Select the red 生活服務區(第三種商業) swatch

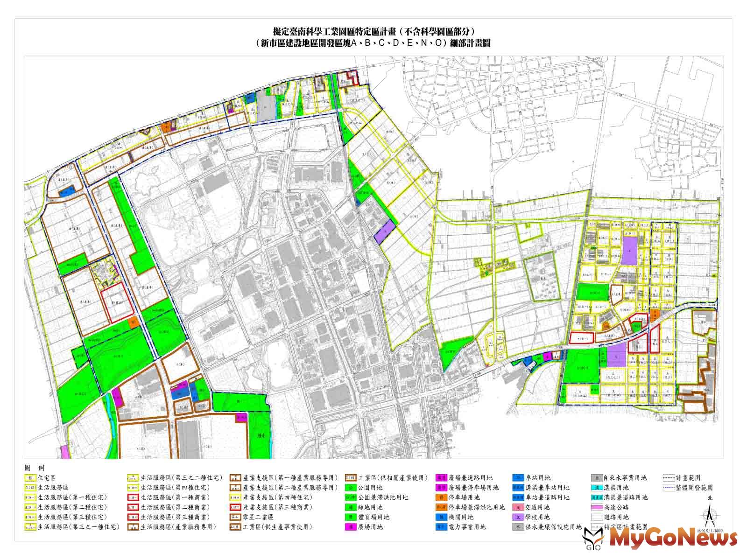[133, 517]
